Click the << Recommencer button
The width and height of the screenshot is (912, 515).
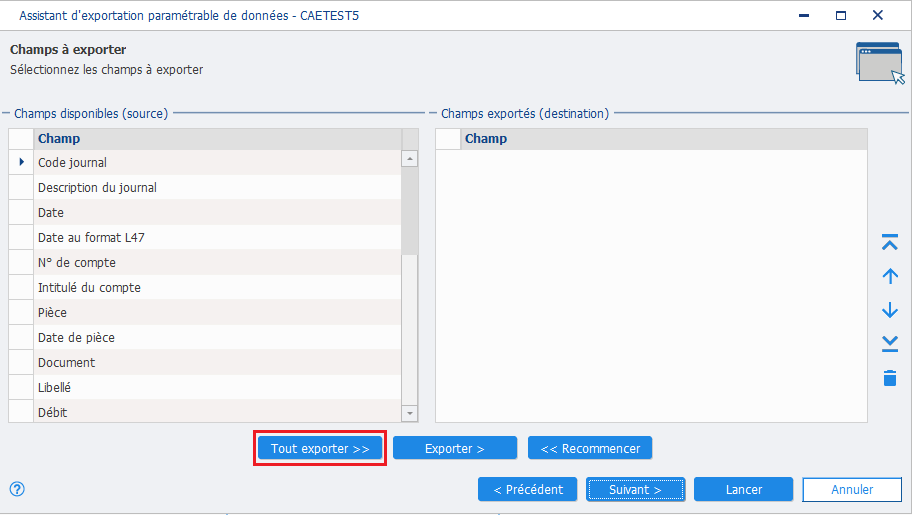pyautogui.click(x=590, y=448)
